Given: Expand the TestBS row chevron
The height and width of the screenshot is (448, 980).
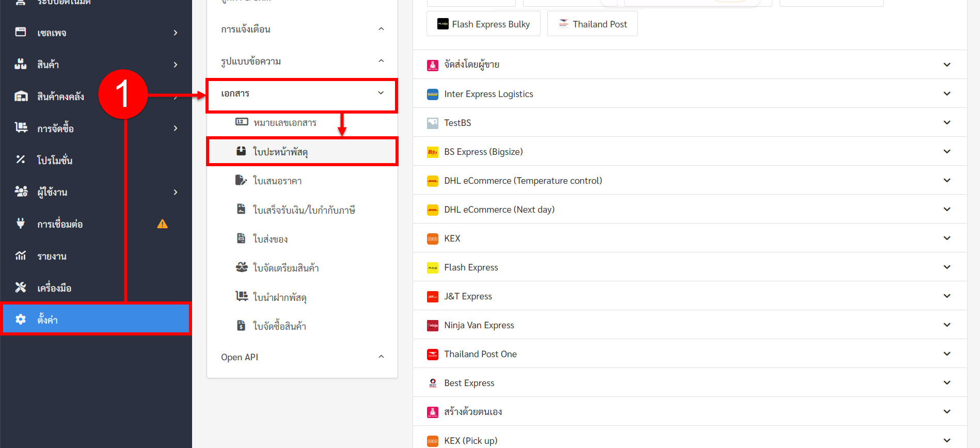Looking at the screenshot, I should (947, 122).
